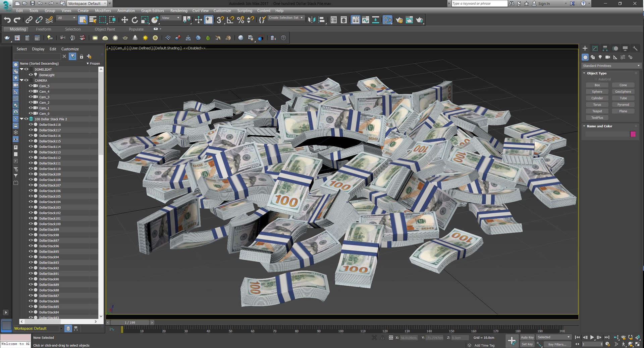This screenshot has height=348, width=644.
Task: Click the GeoSphere primitive button
Action: pyautogui.click(x=623, y=91)
